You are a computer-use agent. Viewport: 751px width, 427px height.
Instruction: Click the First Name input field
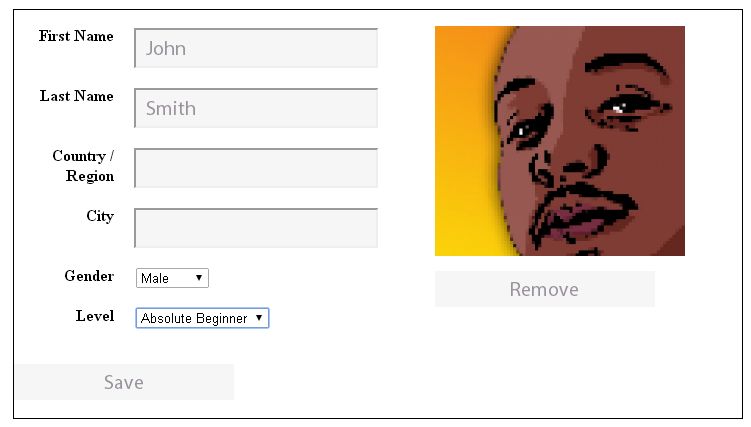point(256,48)
